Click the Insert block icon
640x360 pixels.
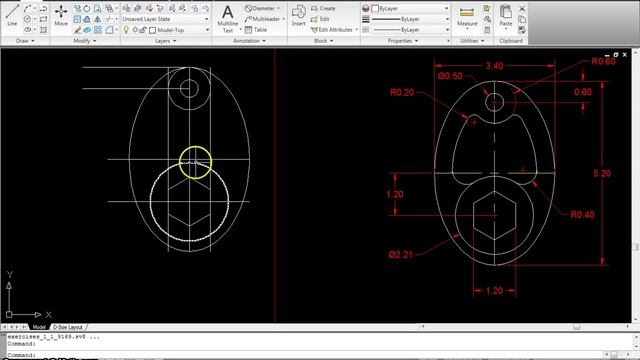click(299, 16)
